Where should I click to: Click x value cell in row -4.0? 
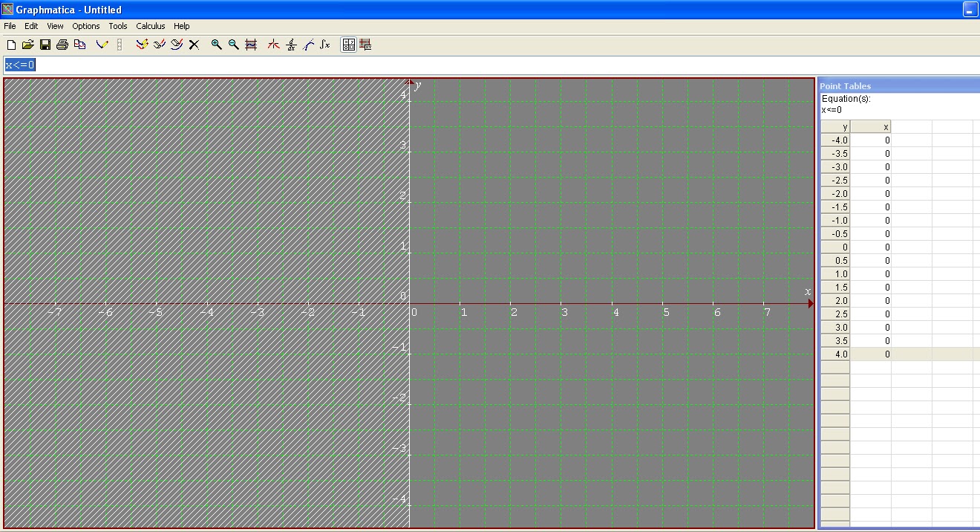(x=870, y=140)
